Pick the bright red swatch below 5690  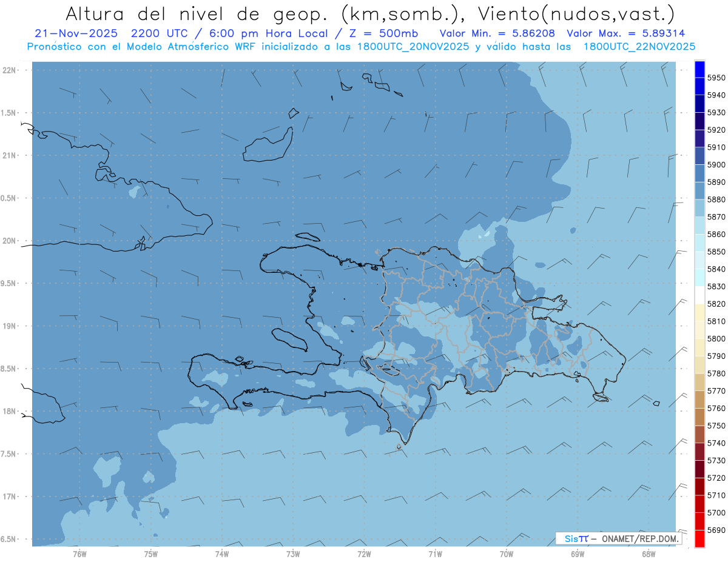[x=699, y=538]
